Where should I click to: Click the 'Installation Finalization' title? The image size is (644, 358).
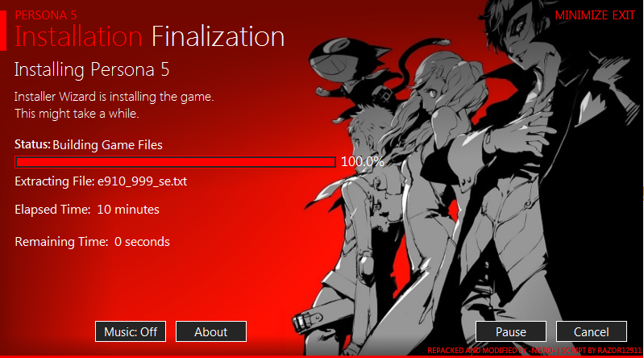pyautogui.click(x=149, y=36)
